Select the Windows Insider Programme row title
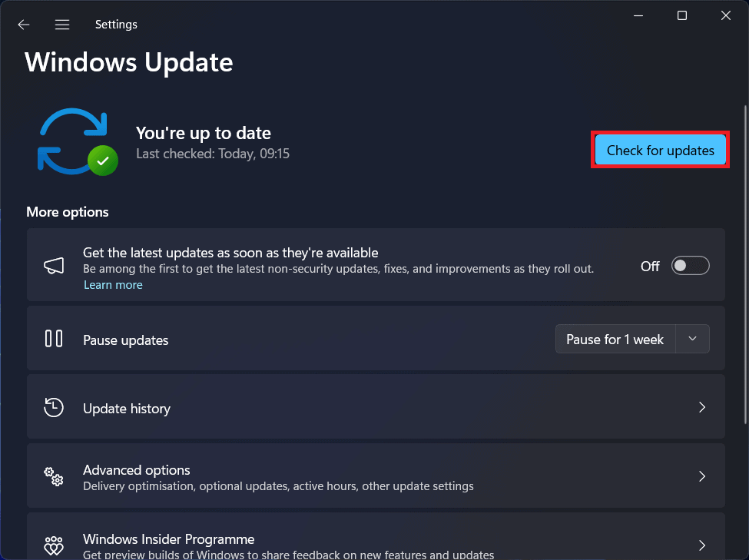Viewport: 749px width, 560px height. (x=168, y=539)
